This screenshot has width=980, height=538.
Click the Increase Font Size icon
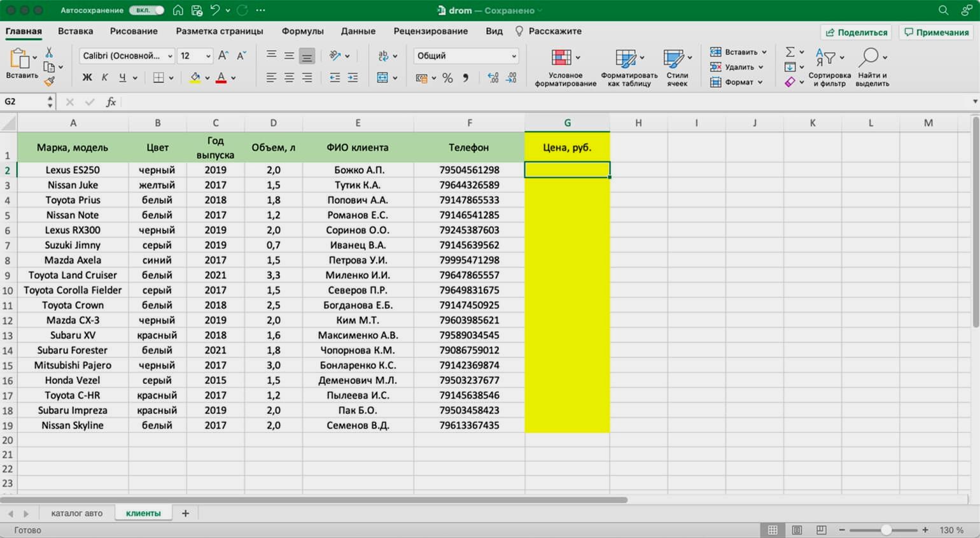223,56
